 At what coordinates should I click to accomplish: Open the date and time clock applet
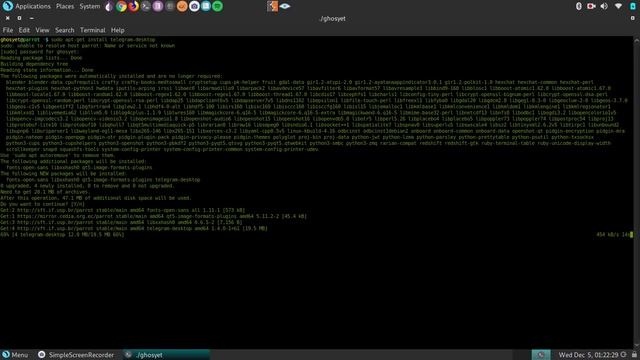tap(588, 355)
